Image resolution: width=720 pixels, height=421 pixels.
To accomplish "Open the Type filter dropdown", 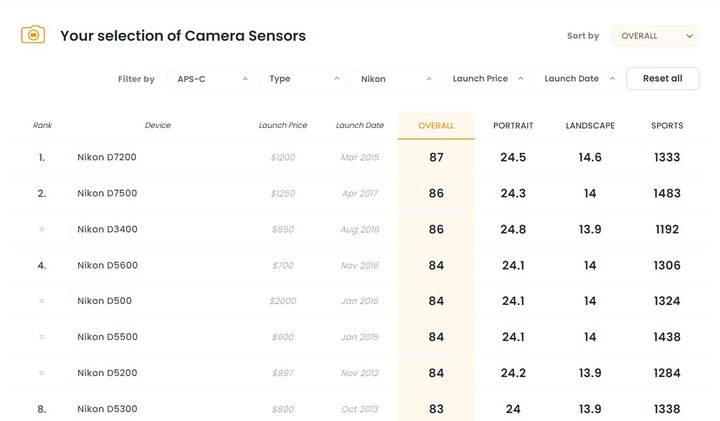I will click(x=303, y=79).
